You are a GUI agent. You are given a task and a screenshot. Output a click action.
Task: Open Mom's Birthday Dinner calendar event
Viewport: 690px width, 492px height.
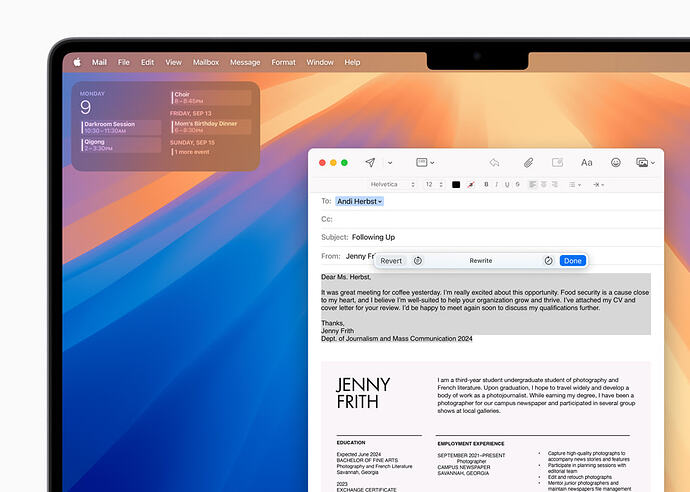pyautogui.click(x=211, y=127)
